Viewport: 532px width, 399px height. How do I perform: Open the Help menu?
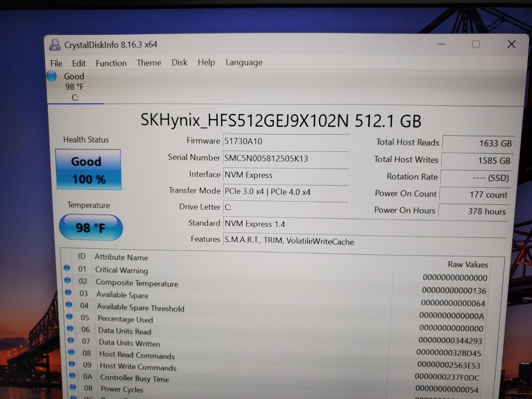tap(206, 63)
